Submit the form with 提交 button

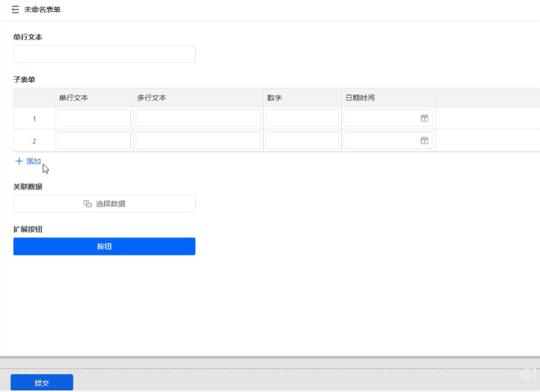[42, 383]
